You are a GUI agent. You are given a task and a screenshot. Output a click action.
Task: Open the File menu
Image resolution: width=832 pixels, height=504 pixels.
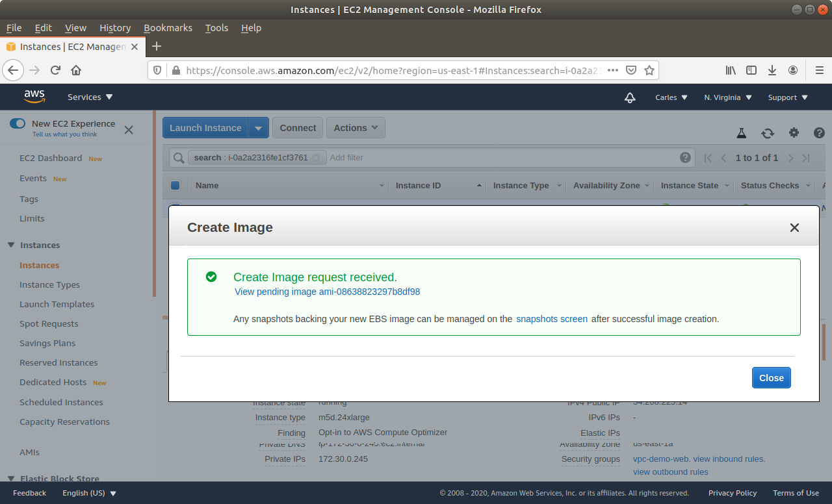point(14,28)
